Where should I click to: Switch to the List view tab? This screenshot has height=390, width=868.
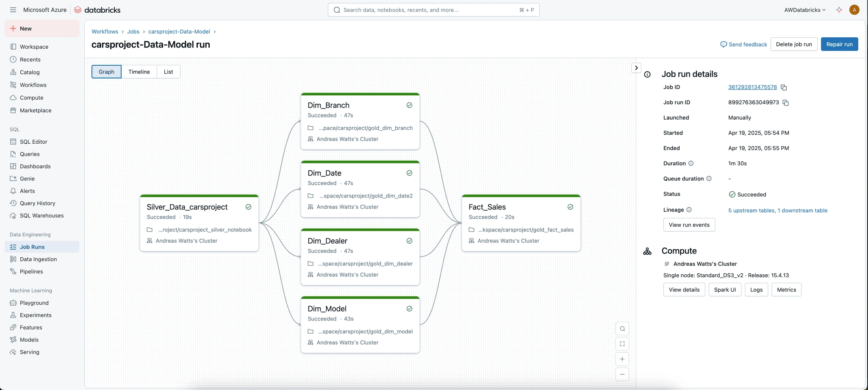point(168,72)
